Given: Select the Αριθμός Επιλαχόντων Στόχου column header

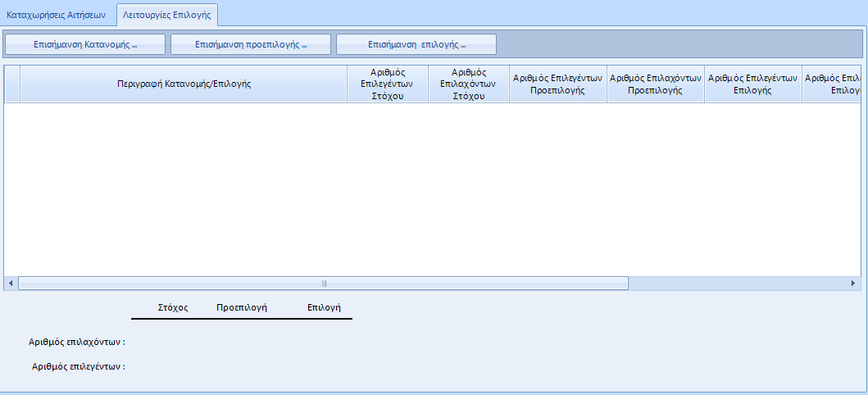Looking at the screenshot, I should (469, 84).
